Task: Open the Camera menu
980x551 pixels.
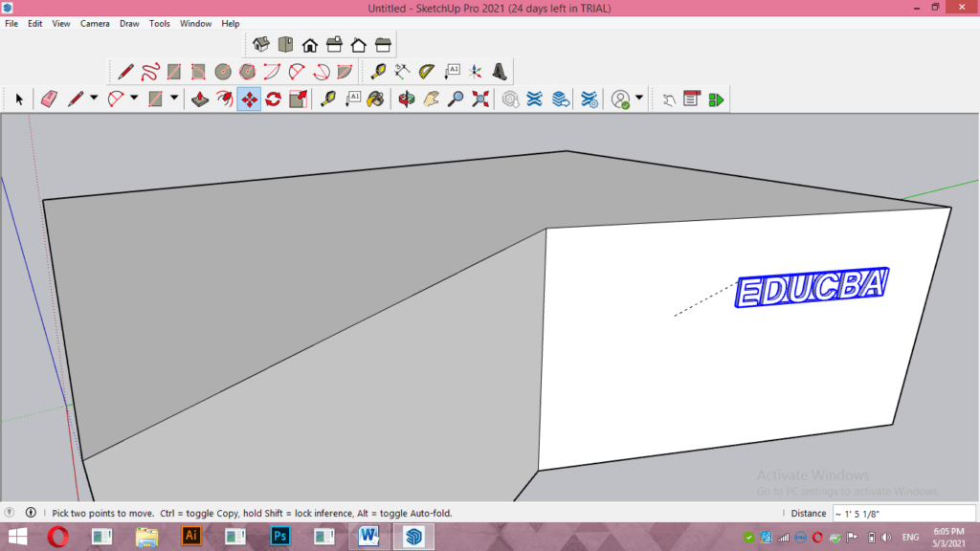Action: [95, 23]
